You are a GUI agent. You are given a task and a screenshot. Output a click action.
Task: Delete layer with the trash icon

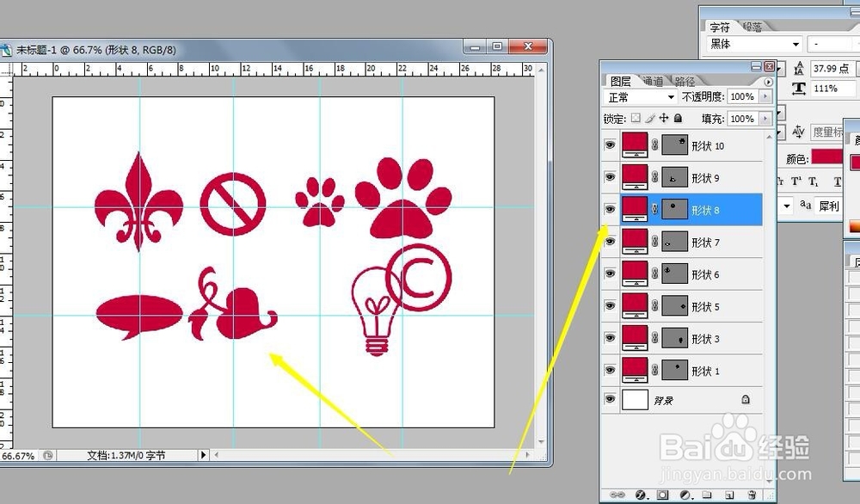(752, 495)
